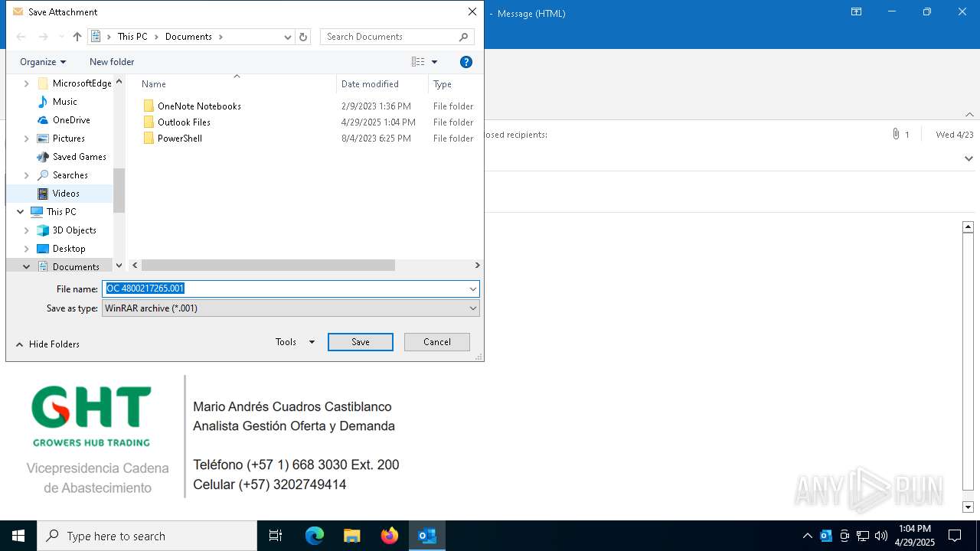Collapse the Documents tree node
Image resolution: width=980 pixels, height=551 pixels.
(27, 267)
